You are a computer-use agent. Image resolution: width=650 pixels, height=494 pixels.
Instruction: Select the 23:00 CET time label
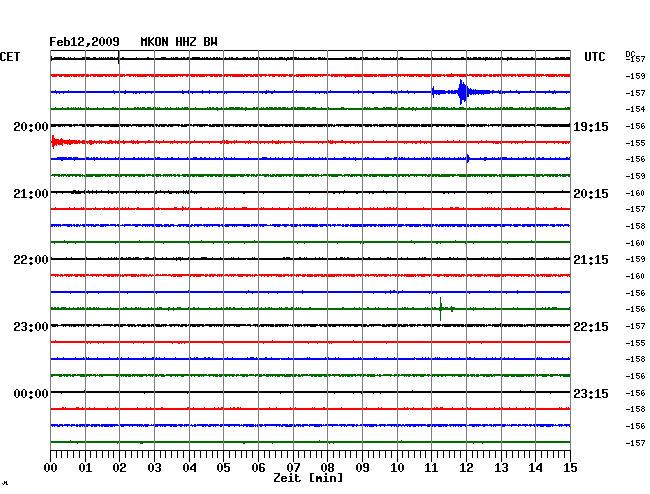31,327
